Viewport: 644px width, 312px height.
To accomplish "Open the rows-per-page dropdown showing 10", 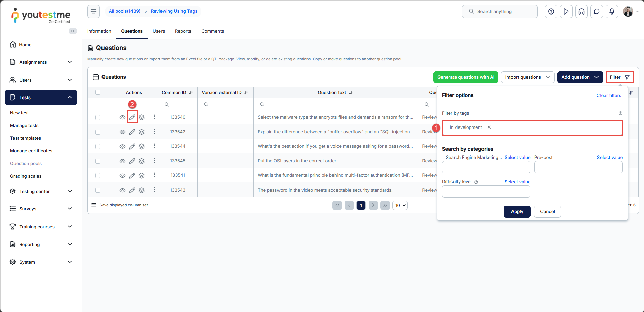I will [x=400, y=205].
